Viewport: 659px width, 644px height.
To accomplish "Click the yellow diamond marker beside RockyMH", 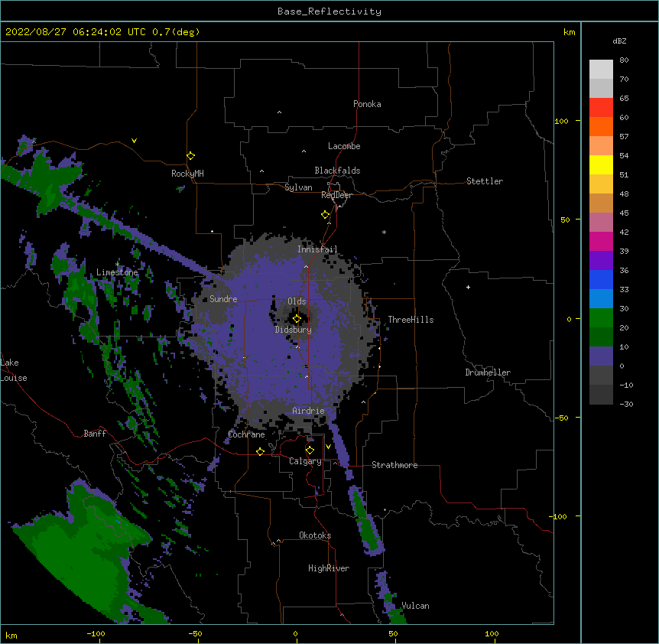I will (x=190, y=156).
